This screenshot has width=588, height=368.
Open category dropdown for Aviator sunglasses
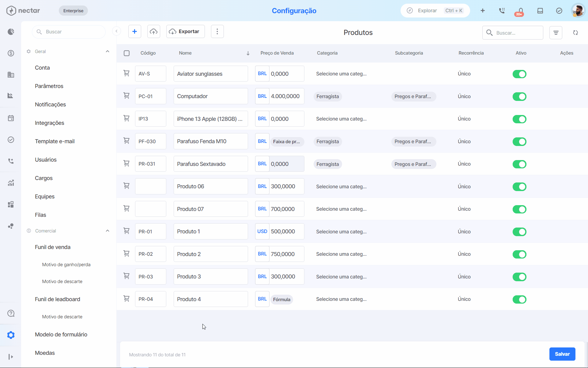tap(341, 74)
